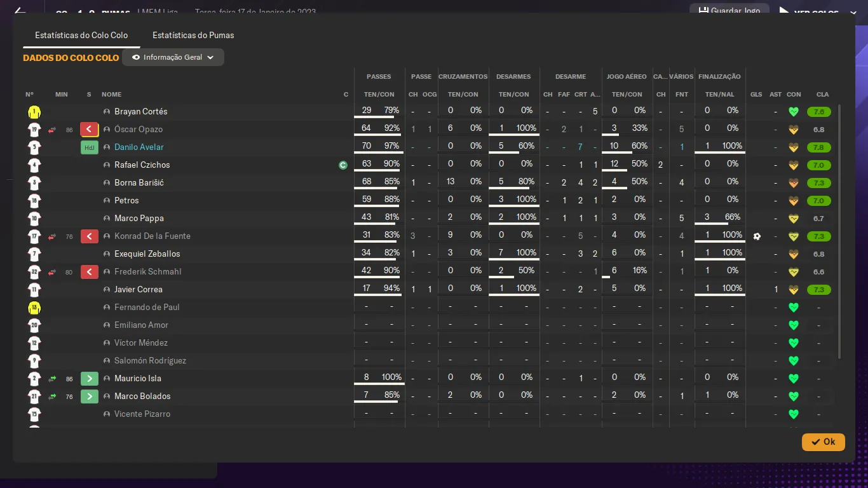Open the Informação Geral view dropdown
Image resolution: width=868 pixels, height=488 pixels.
(x=173, y=57)
